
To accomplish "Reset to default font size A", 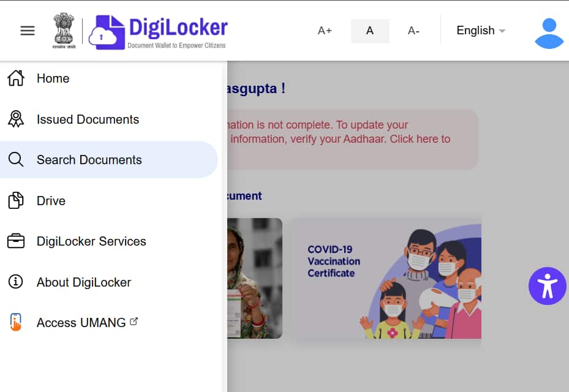I will [370, 31].
